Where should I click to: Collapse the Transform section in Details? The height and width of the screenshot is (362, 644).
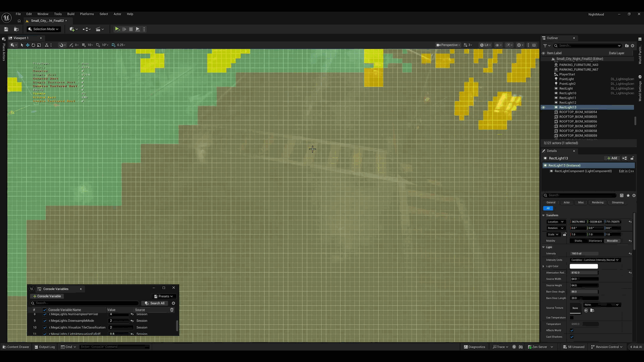[x=543, y=215]
